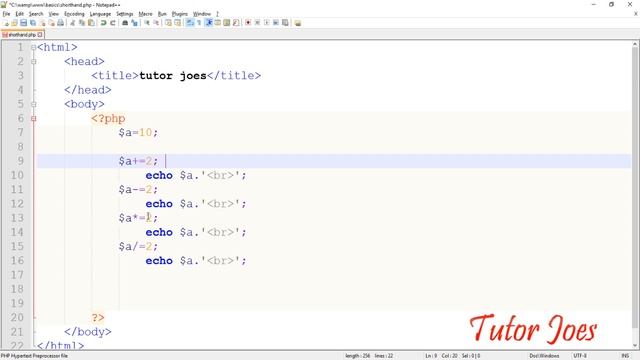Click the echo statement on line 16

click(x=196, y=260)
